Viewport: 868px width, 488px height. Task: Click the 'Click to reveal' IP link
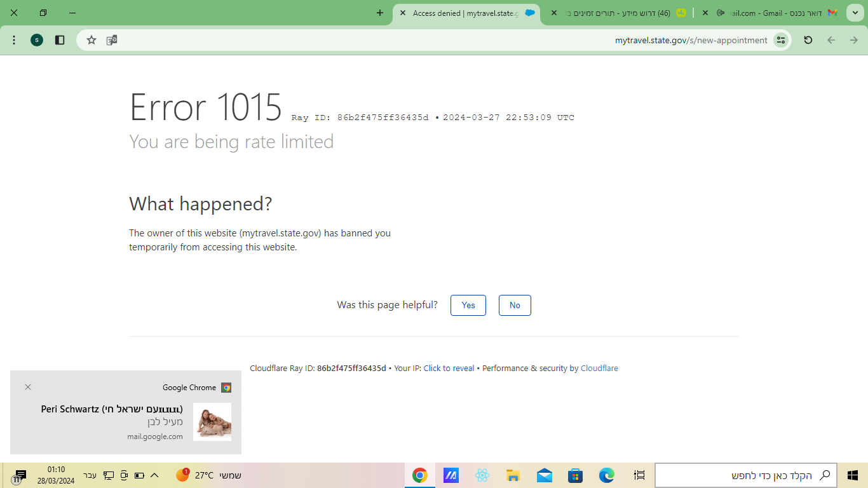[x=449, y=368]
